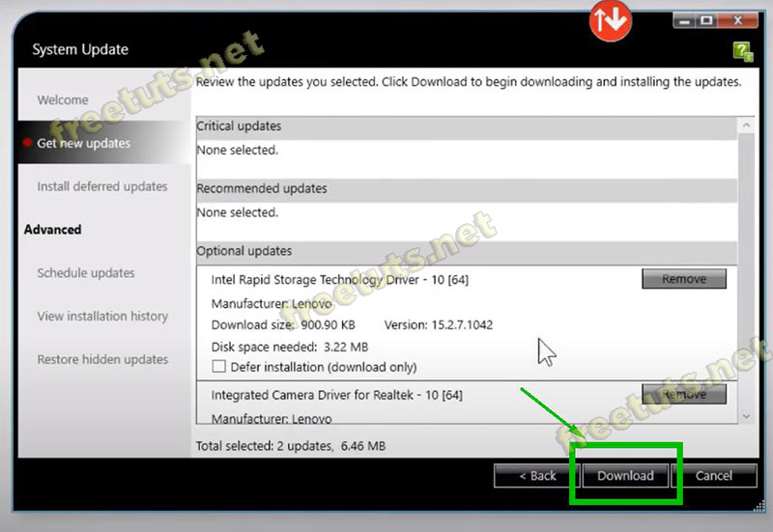Maximize the System Update window
The image size is (773, 532).
707,20
